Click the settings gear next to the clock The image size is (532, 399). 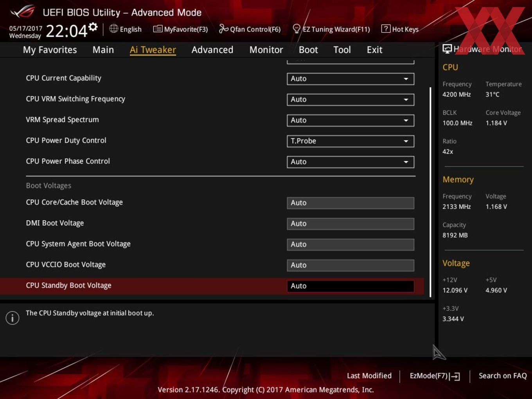click(x=93, y=27)
